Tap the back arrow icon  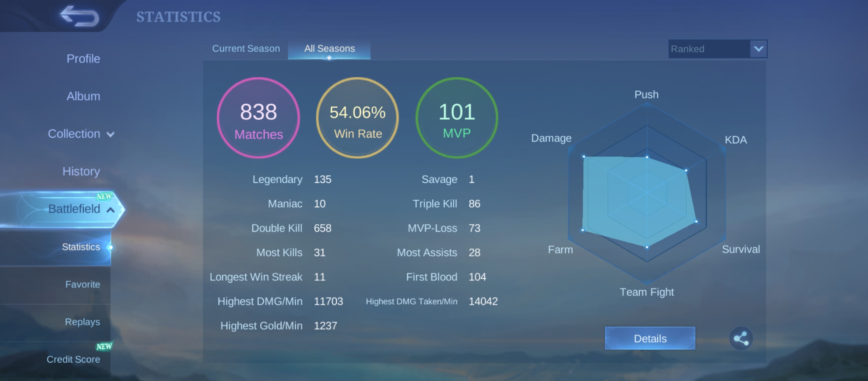pyautogui.click(x=79, y=16)
